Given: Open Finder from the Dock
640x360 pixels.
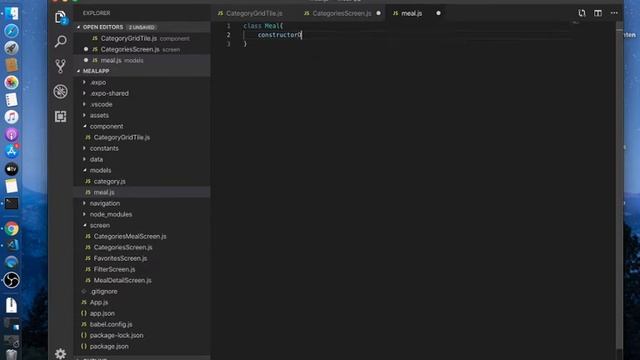Looking at the screenshot, I should click(x=11, y=13).
